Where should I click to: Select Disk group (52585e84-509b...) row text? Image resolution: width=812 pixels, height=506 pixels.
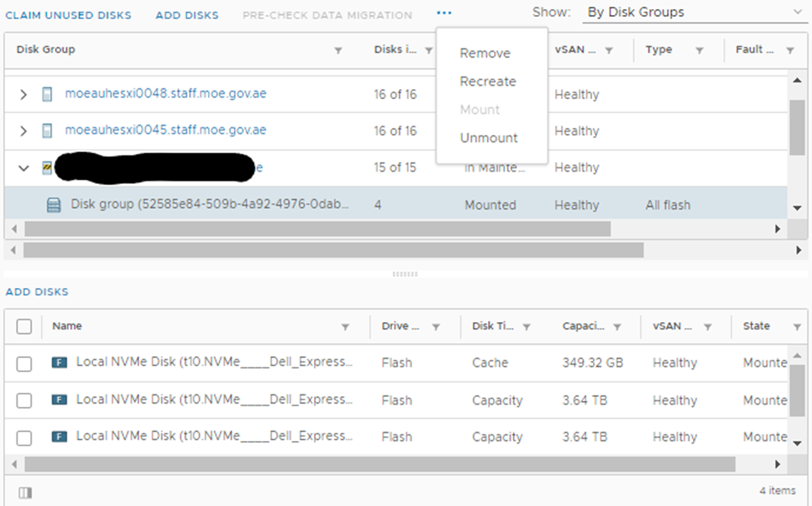210,205
